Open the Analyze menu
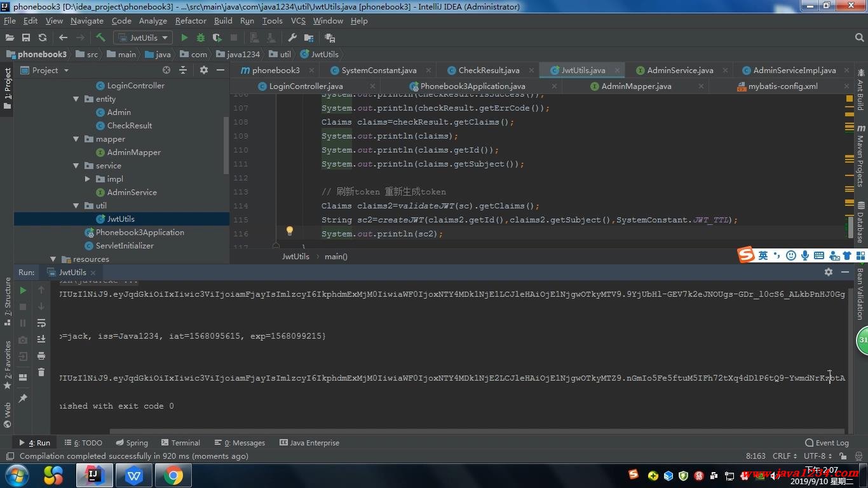The image size is (868, 488). click(153, 21)
